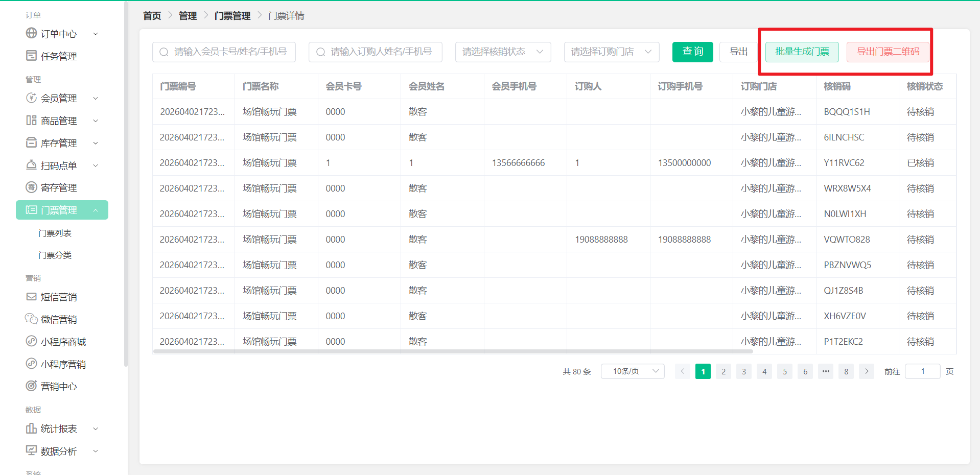980x475 pixels.
Task: Open the 10条/页 page size dropdown
Action: [633, 371]
